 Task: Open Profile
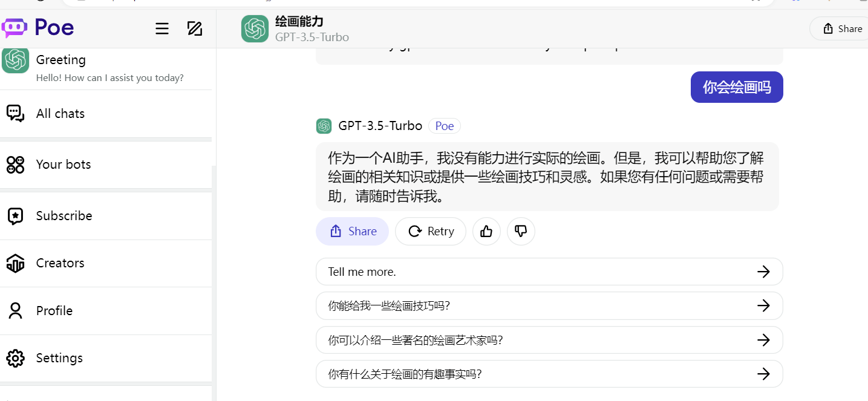(106, 311)
